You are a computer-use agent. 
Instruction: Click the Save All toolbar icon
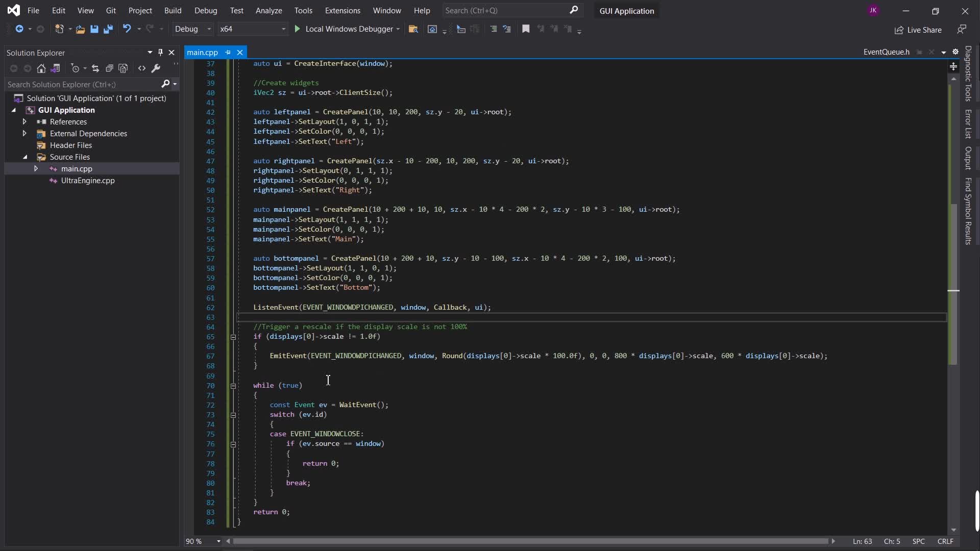108,29
